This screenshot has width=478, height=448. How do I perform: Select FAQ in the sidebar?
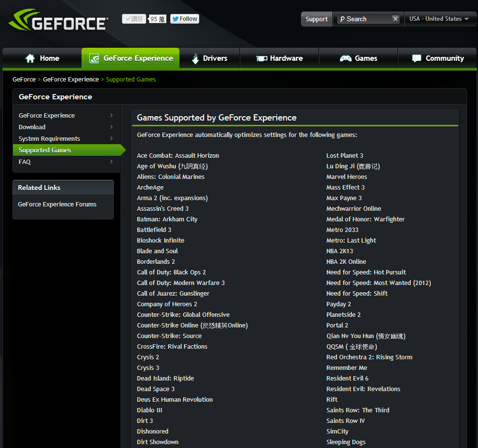[67, 162]
